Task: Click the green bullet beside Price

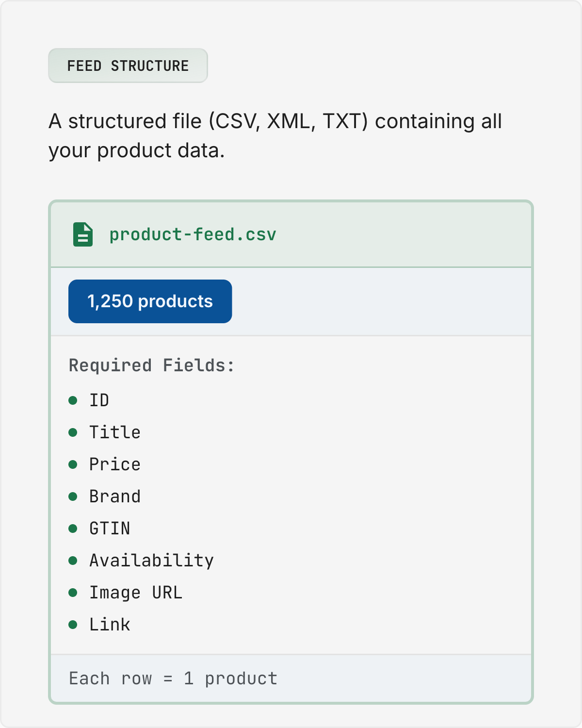Action: pyautogui.click(x=73, y=464)
